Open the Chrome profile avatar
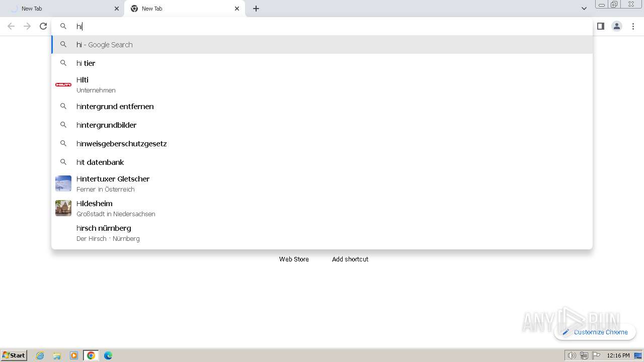Screen dimensions: 644x362 tap(617, 26)
